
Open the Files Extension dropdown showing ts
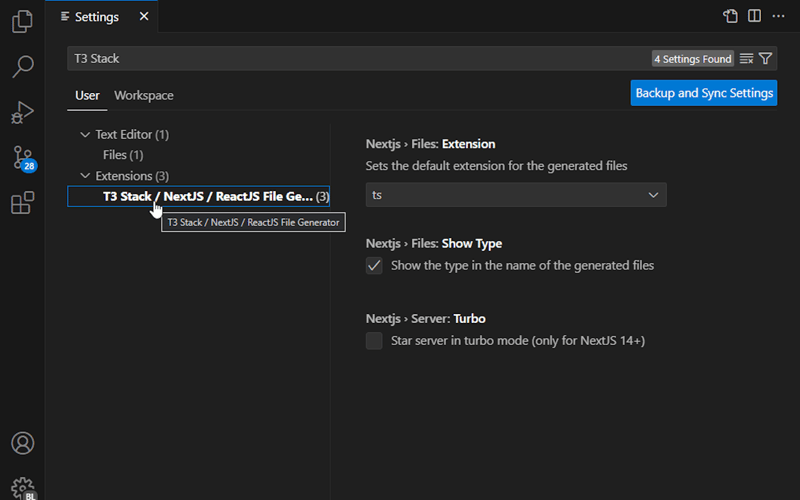516,195
